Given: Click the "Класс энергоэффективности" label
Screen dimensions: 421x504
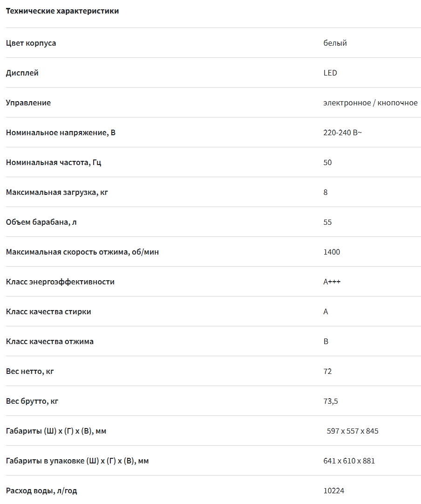Looking at the screenshot, I should (x=60, y=282).
